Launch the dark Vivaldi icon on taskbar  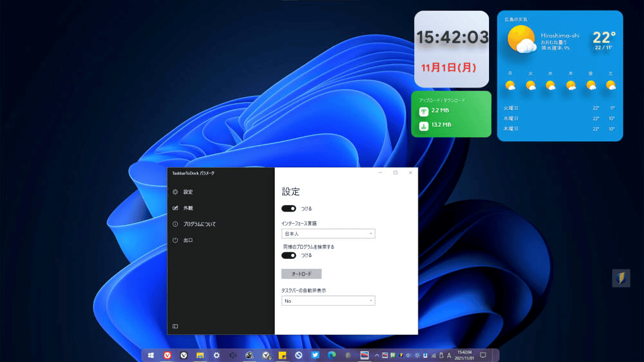tap(184, 355)
